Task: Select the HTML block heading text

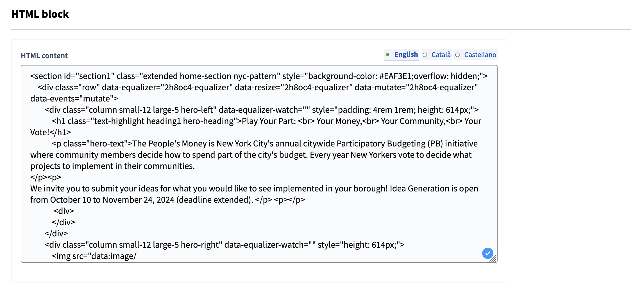Action: click(40, 14)
